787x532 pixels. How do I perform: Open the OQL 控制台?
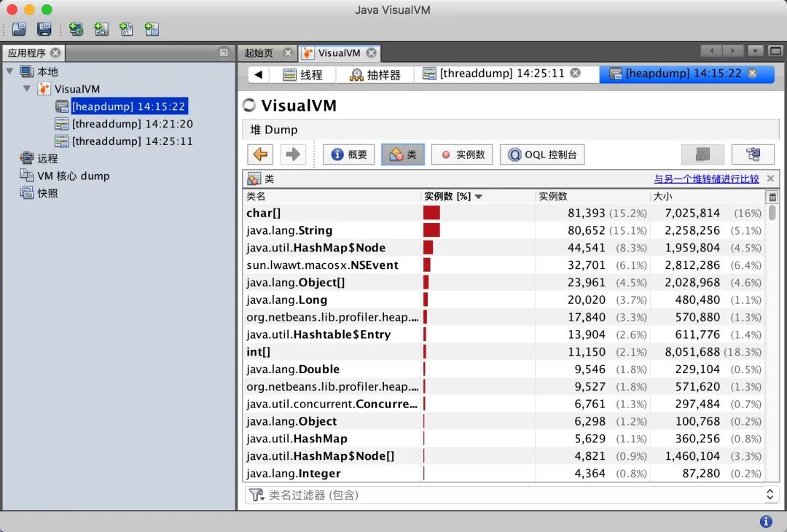(542, 154)
